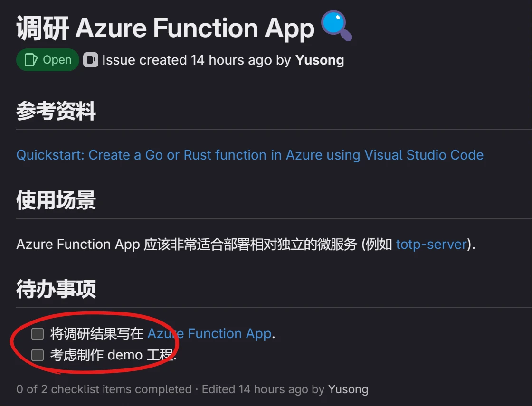This screenshot has height=406, width=532.
Task: Click the "考虑制作 demo 工程" task label text
Action: (x=113, y=355)
